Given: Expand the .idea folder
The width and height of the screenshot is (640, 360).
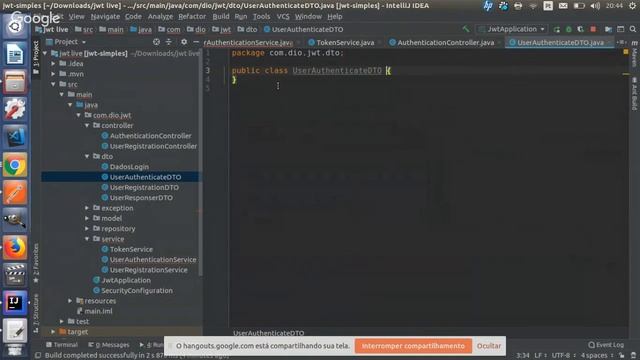Looking at the screenshot, I should pyautogui.click(x=53, y=64).
